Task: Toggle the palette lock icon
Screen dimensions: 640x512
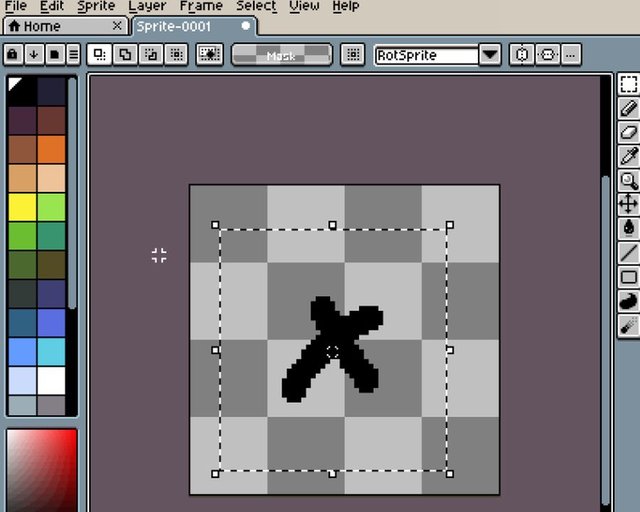Action: coord(13,54)
